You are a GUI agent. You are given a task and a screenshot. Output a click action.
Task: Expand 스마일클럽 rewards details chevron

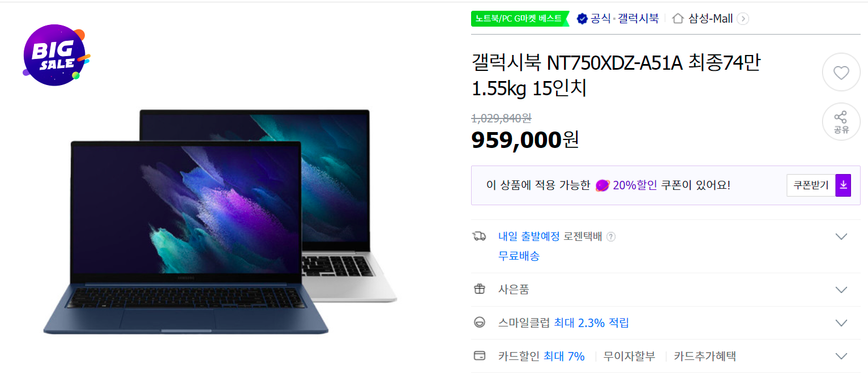[841, 323]
